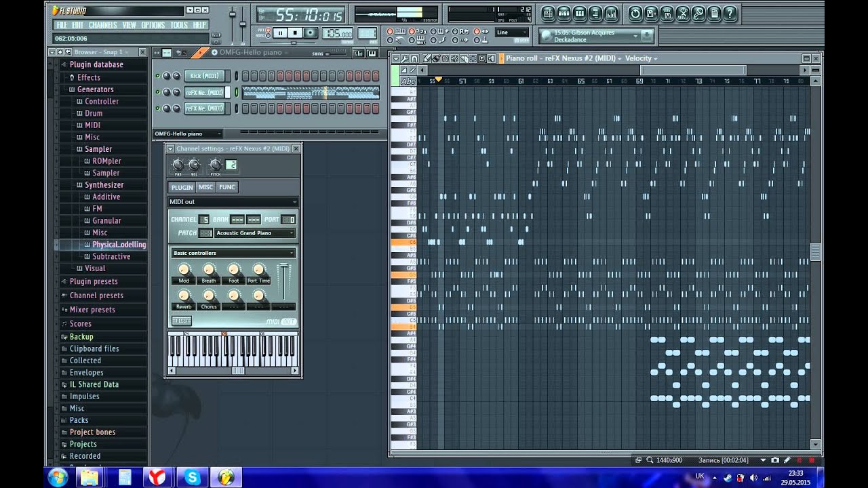Open the Line snap dropdown

click(512, 32)
